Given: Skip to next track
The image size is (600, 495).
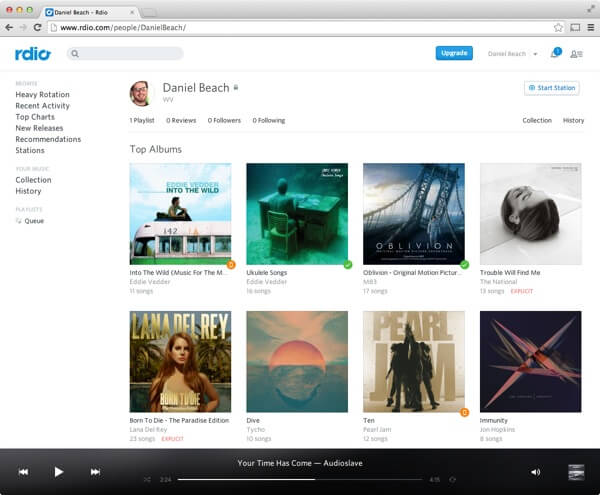Looking at the screenshot, I should pyautogui.click(x=95, y=472).
